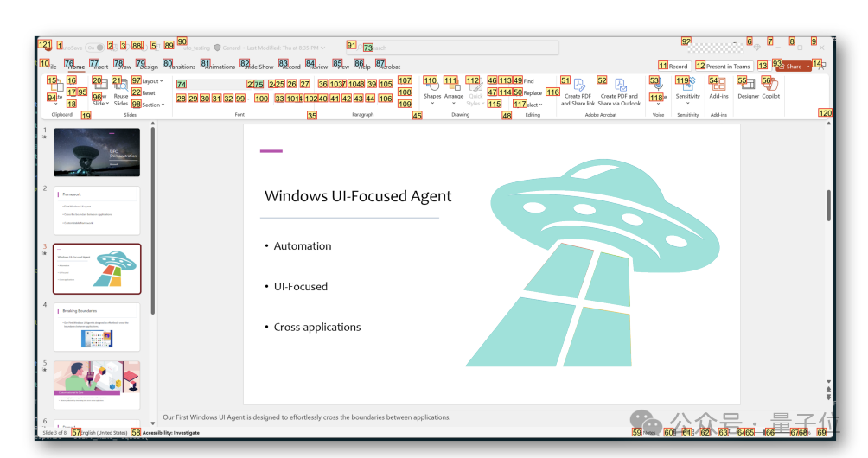Start Dictate with the microphone icon
Viewport: 868px width, 458px height.
click(x=658, y=86)
